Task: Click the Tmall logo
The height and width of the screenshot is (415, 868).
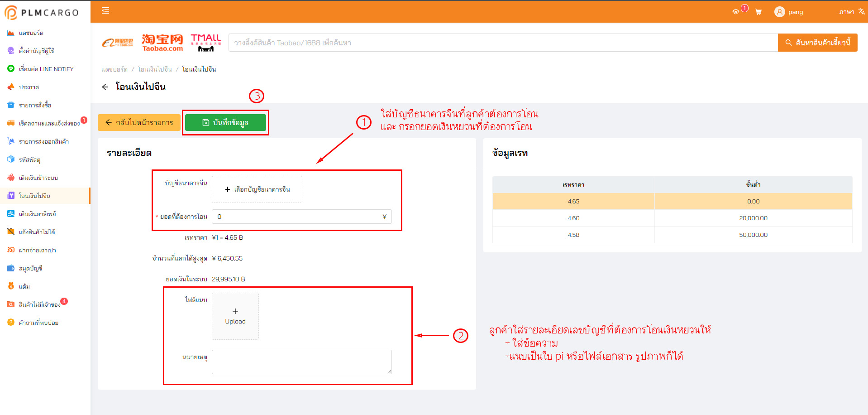Action: pos(206,43)
